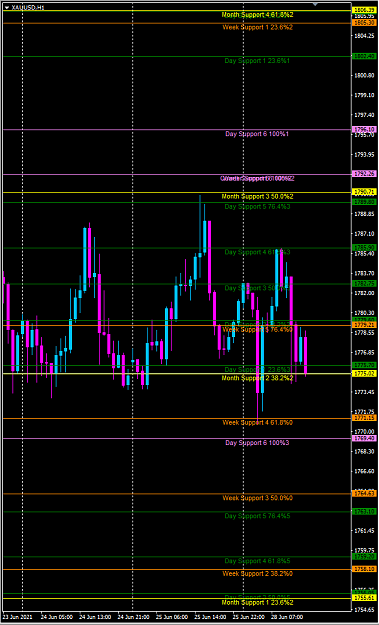Select the Week Support 1 23.6%2 label
The image size is (379, 625).
coord(257,28)
